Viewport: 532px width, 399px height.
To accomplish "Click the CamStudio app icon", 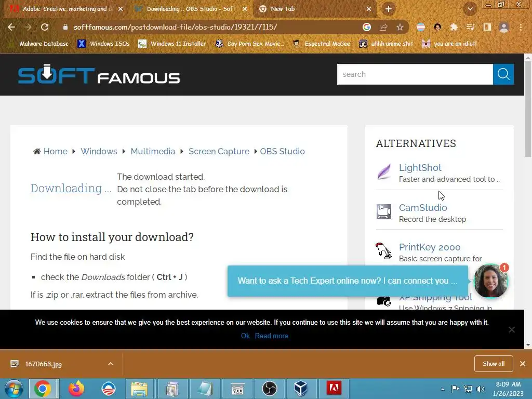I will tap(384, 211).
